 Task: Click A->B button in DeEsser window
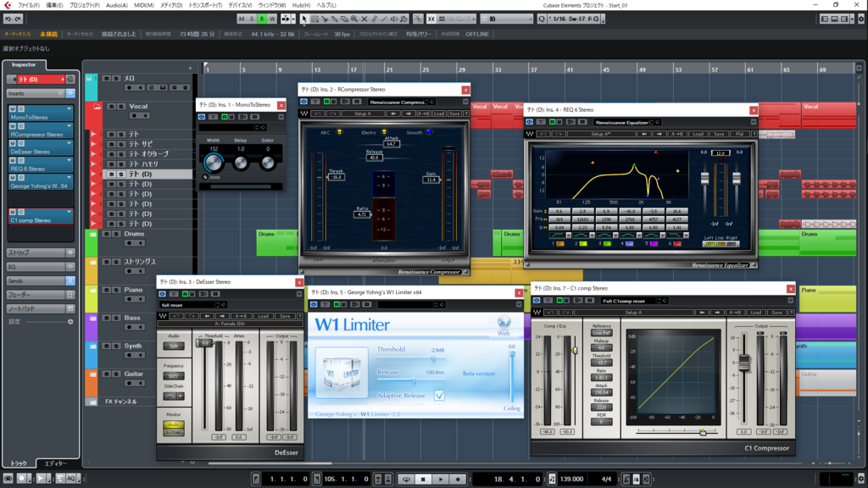[x=241, y=316]
